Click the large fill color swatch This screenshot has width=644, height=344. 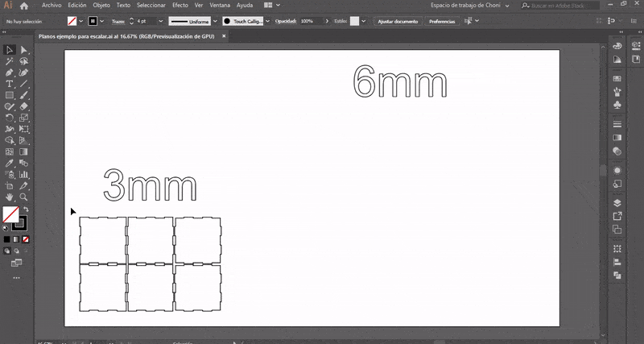10,215
